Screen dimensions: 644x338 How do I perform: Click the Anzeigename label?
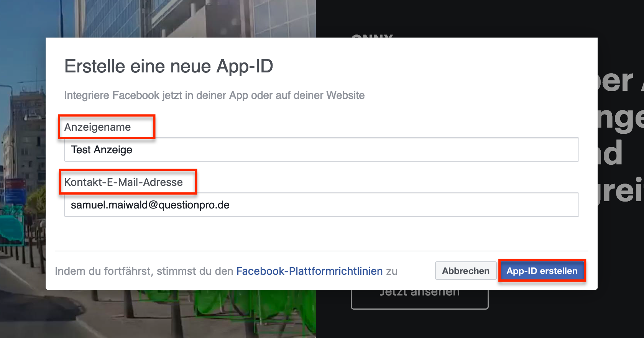97,127
